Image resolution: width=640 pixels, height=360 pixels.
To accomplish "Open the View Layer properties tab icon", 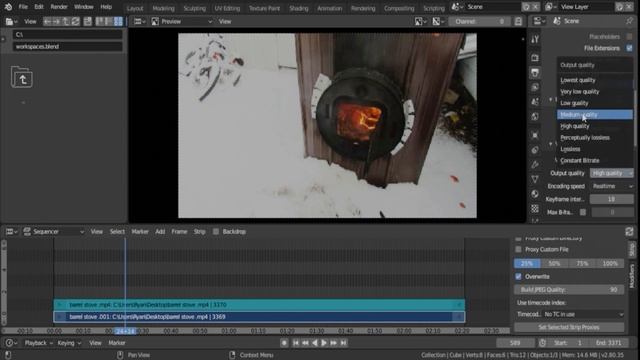I will [x=535, y=87].
